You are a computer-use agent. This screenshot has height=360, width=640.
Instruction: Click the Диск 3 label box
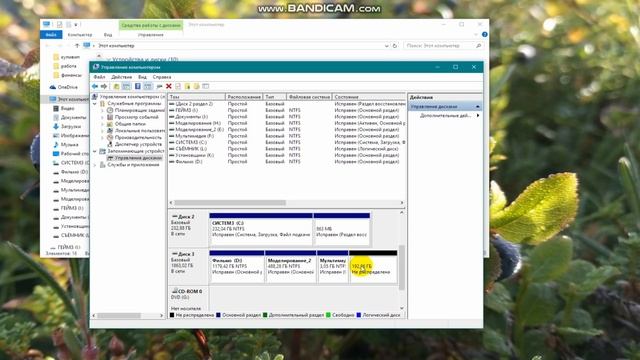[x=188, y=267]
